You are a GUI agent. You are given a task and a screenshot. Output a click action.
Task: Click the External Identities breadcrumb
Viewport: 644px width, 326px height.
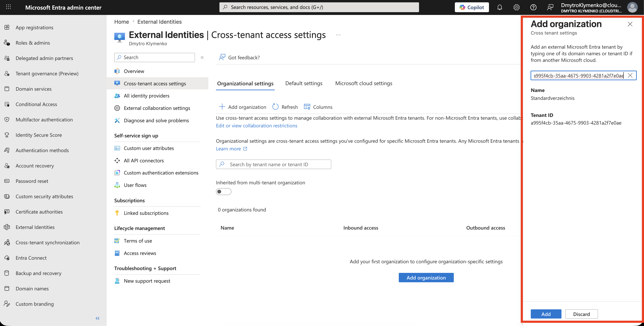pos(160,22)
